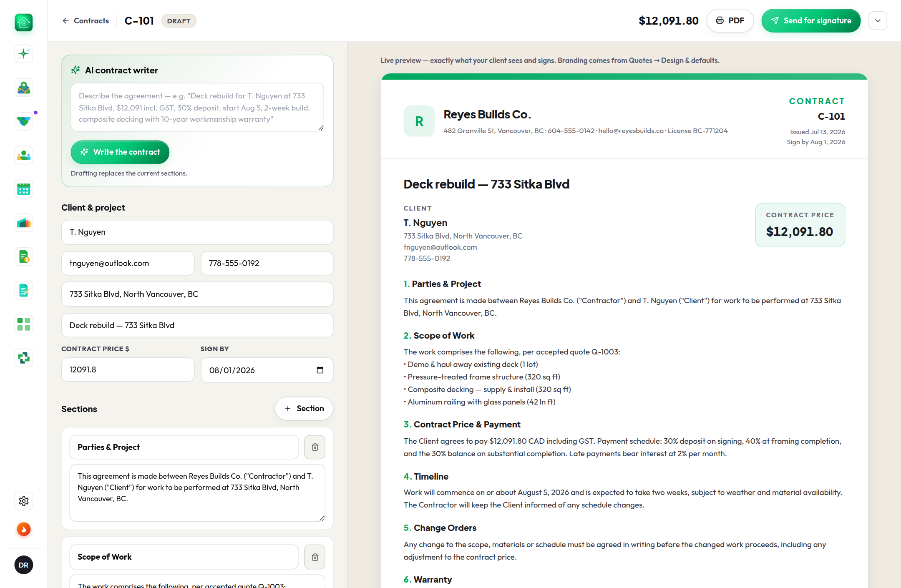Open settings gear in sidebar

coord(24,501)
